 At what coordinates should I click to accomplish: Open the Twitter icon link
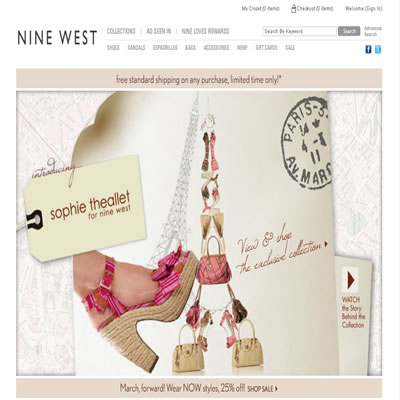(378, 50)
